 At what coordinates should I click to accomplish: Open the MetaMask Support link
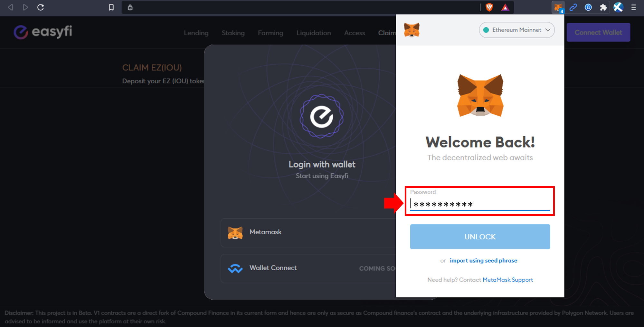point(507,280)
